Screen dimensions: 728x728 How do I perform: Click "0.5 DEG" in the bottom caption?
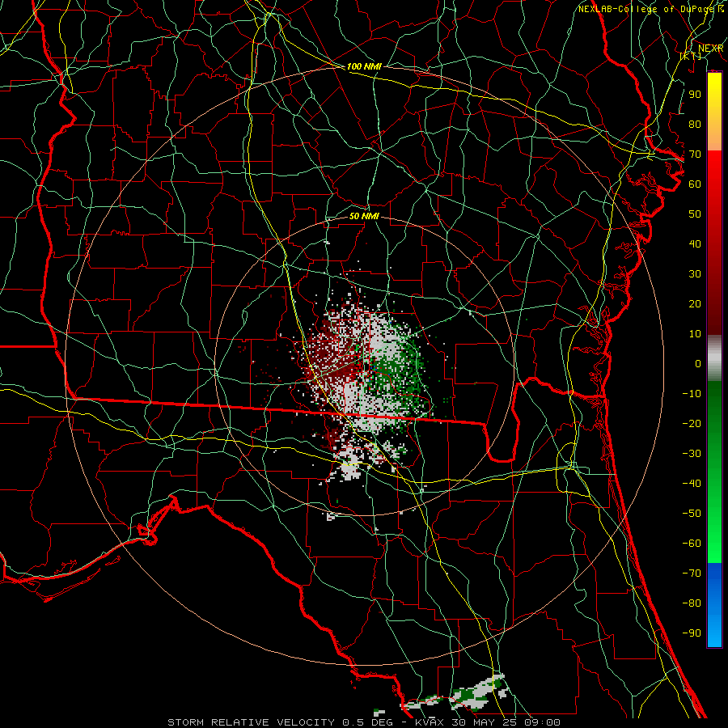coord(368,722)
